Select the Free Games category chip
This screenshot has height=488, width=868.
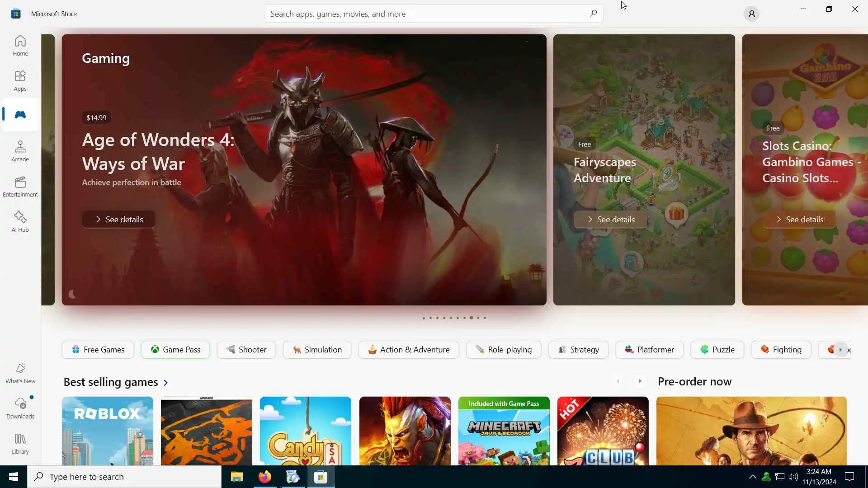(98, 350)
